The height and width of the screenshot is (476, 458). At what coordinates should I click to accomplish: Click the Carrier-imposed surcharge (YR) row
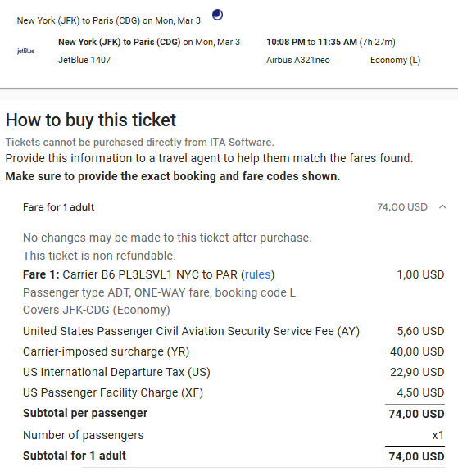click(234, 351)
